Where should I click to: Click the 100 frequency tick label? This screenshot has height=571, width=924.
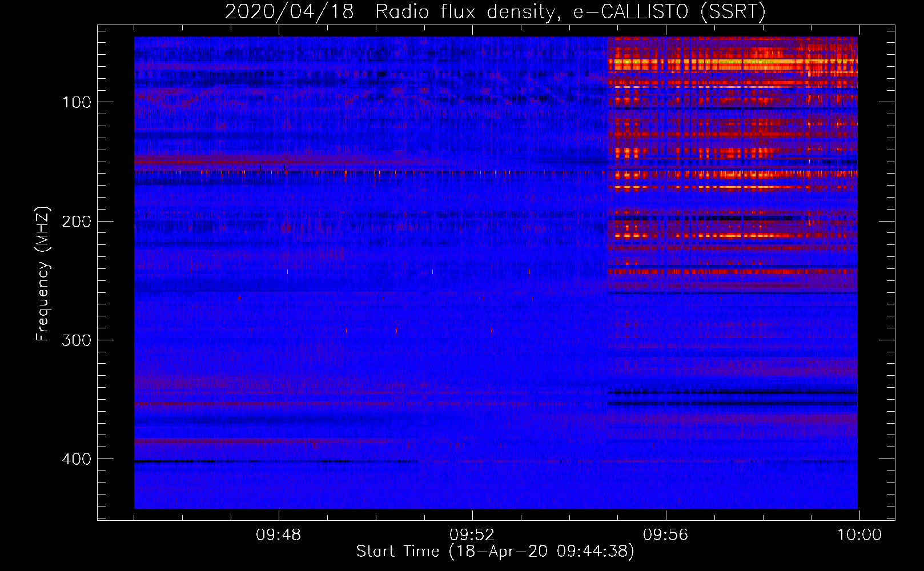coord(77,102)
